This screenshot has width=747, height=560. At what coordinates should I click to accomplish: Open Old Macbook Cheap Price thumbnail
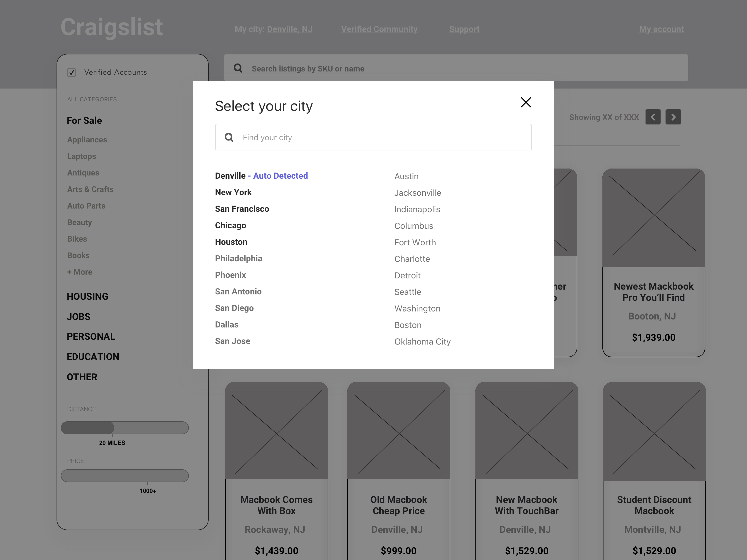(x=399, y=430)
